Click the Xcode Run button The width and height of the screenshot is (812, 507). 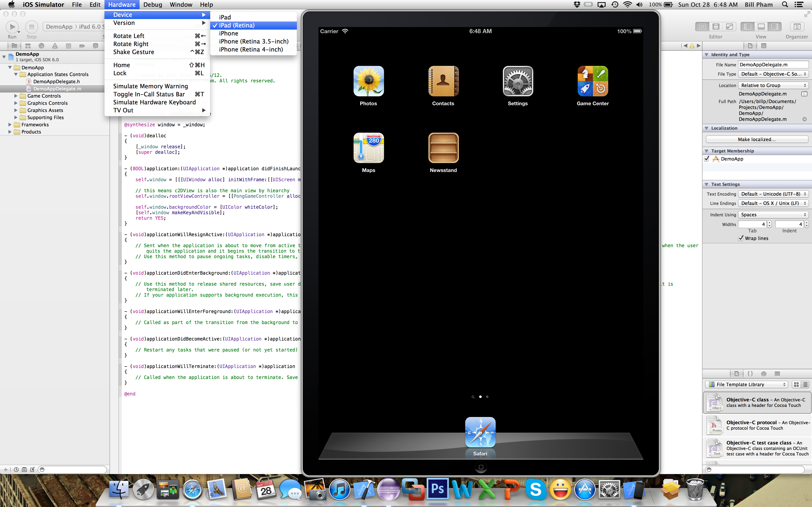(x=12, y=27)
